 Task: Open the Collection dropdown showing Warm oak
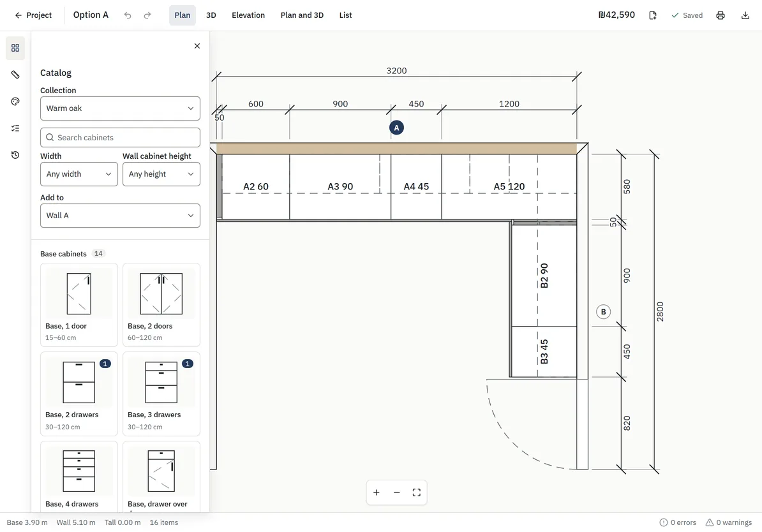point(120,108)
